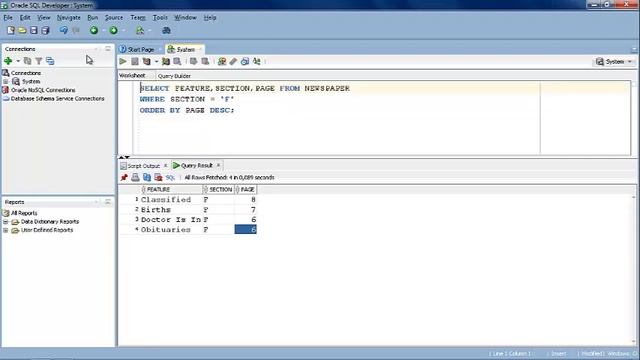Select Oracle NoSQL Connections tree item

tap(43, 90)
